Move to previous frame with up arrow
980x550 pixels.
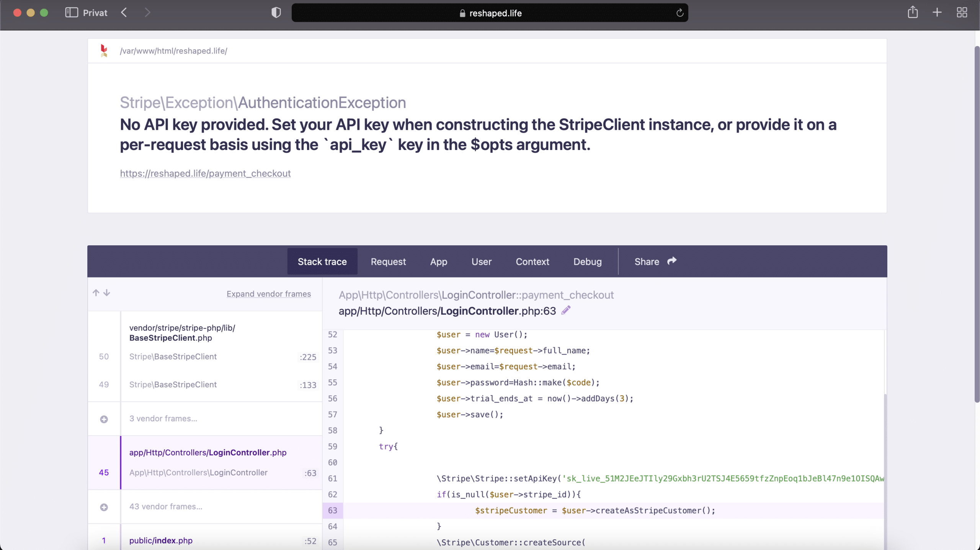click(x=96, y=293)
